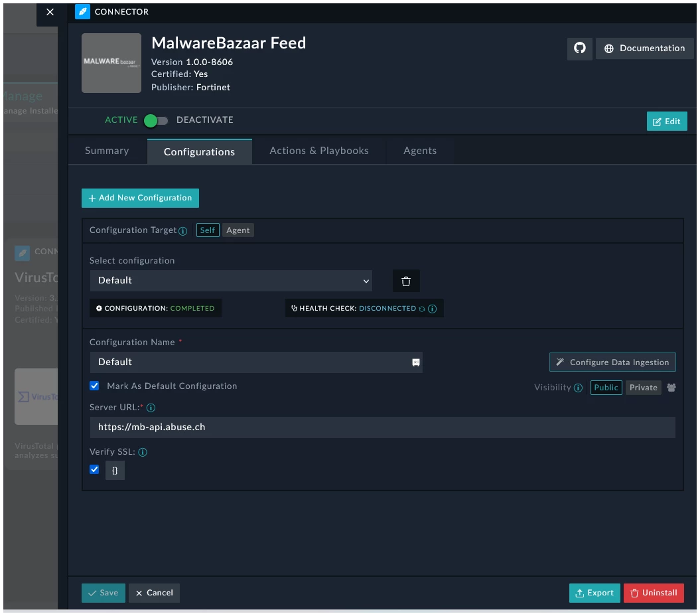
Task: Close the connector panel with X
Action: (50, 12)
